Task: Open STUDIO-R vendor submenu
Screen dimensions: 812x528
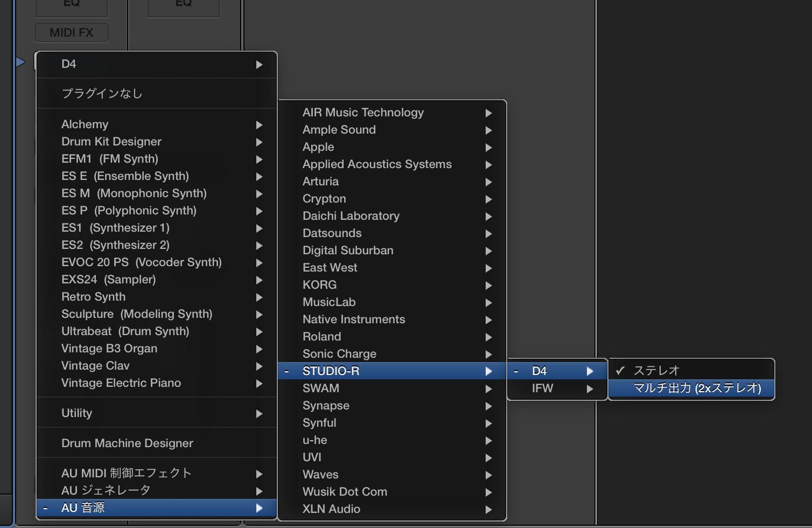Action: (x=393, y=371)
